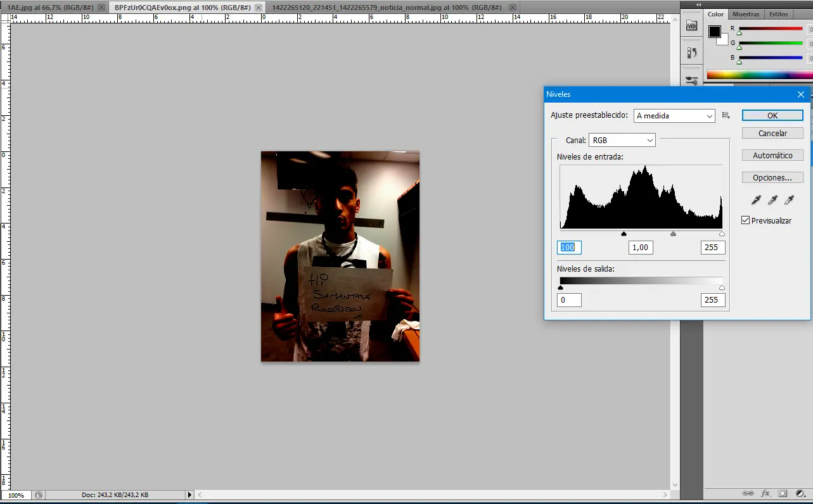Switch to the BPFzUr0CQAEv0ox.png tab

(182, 8)
